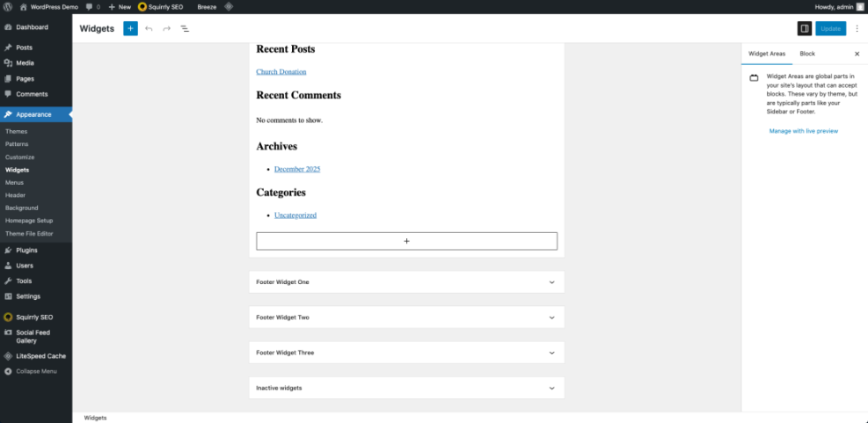Image resolution: width=868 pixels, height=423 pixels.
Task: Click the WordPress logo icon
Action: pos(8,7)
